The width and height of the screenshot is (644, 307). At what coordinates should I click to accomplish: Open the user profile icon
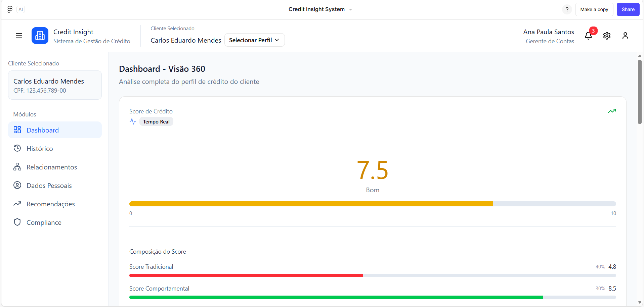(625, 36)
